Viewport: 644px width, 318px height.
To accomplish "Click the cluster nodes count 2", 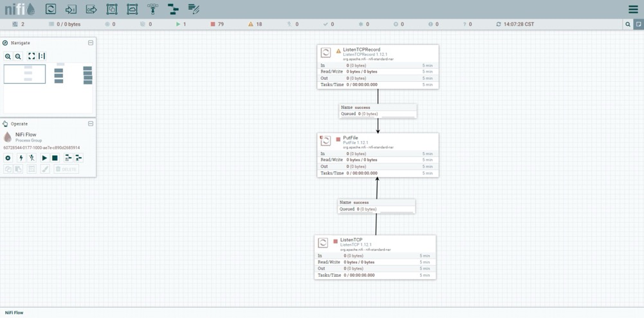I will tap(19, 24).
